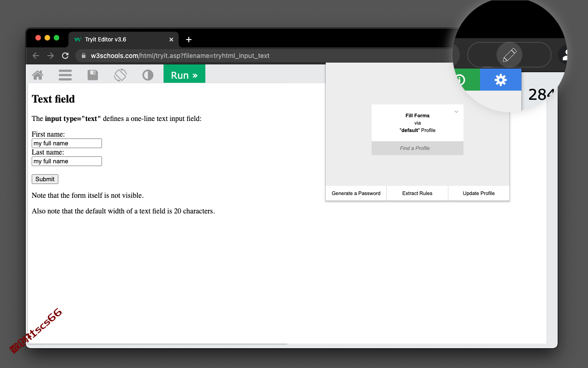Click the "Last name:" label
Image resolution: width=588 pixels, height=368 pixels.
48,152
